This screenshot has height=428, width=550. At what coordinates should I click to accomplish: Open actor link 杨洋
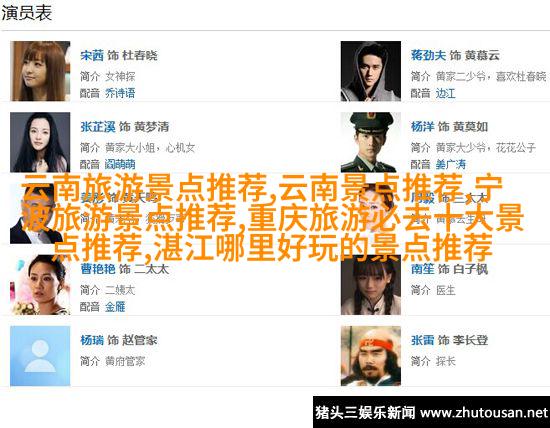point(422,127)
